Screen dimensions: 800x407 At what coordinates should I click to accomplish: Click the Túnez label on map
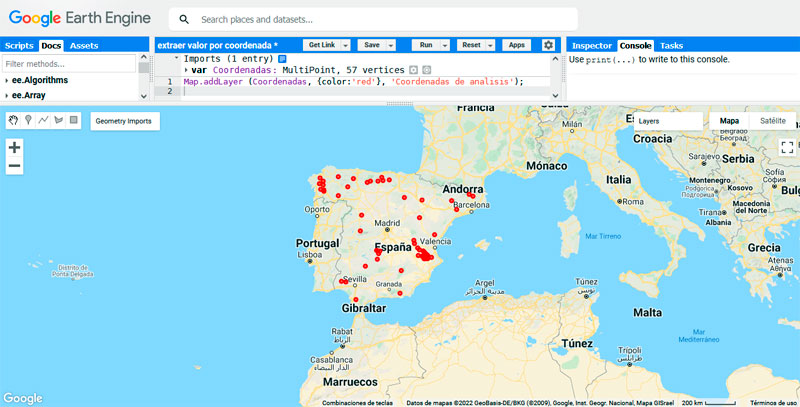[577, 343]
